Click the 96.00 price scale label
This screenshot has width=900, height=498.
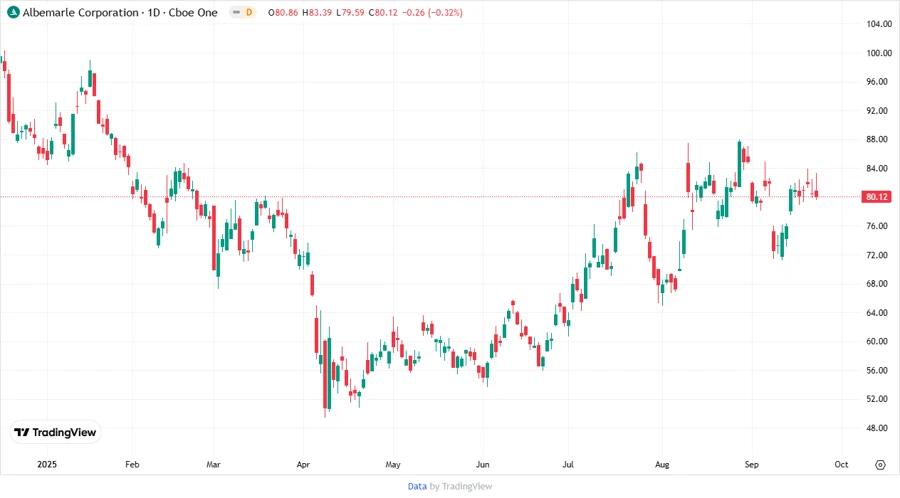(876, 82)
